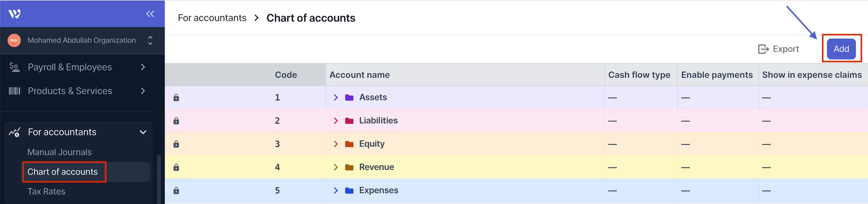Image resolution: width=868 pixels, height=204 pixels.
Task: Click the For accountants chart icon
Action: (x=14, y=133)
